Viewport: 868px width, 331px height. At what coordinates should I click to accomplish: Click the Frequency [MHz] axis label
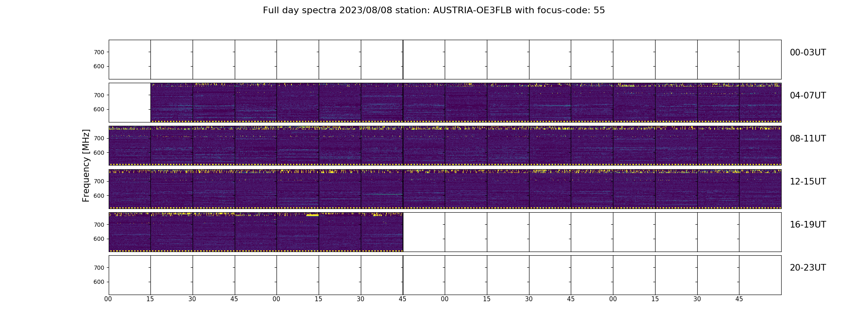(86, 165)
